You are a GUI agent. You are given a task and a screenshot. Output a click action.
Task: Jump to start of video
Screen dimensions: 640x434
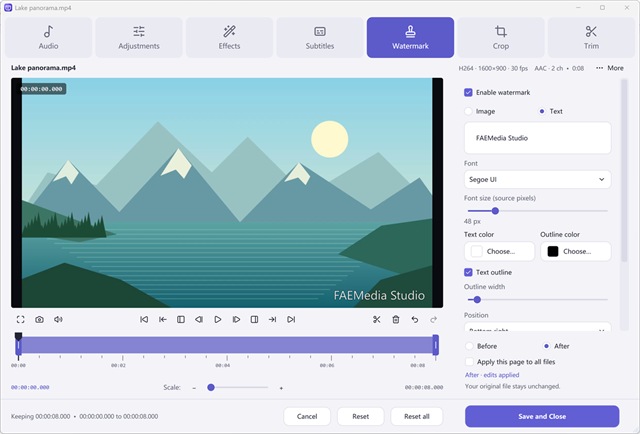[x=144, y=319]
